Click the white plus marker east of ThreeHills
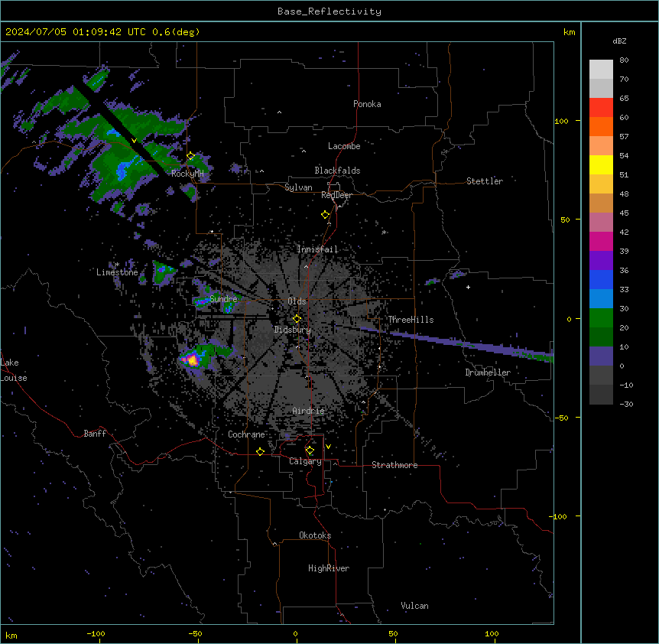The image size is (659, 644). point(468,287)
